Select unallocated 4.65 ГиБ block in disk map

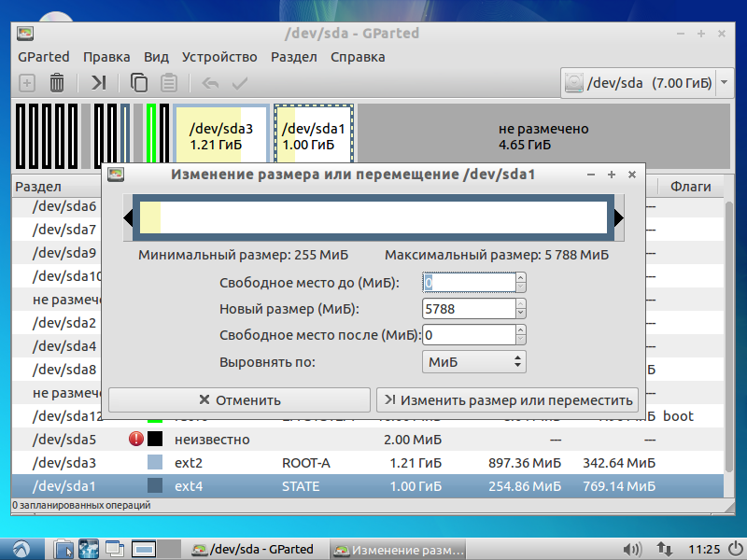coord(543,136)
